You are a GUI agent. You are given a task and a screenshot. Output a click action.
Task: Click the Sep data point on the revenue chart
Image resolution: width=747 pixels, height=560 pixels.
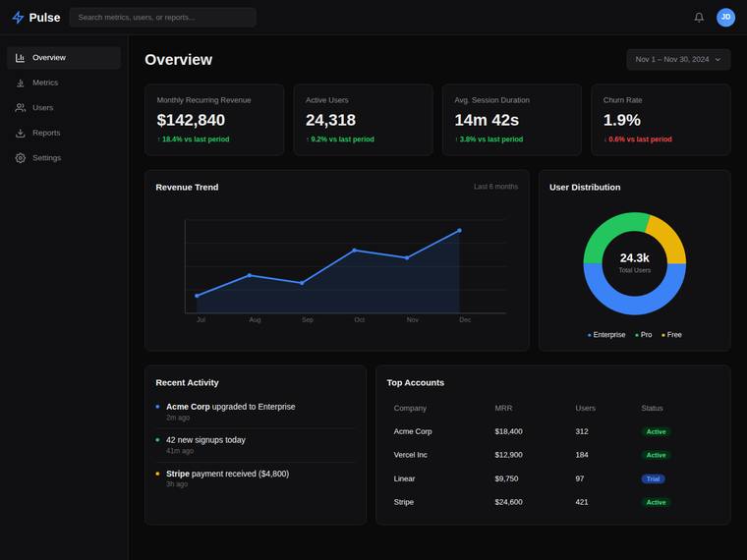coord(302,283)
